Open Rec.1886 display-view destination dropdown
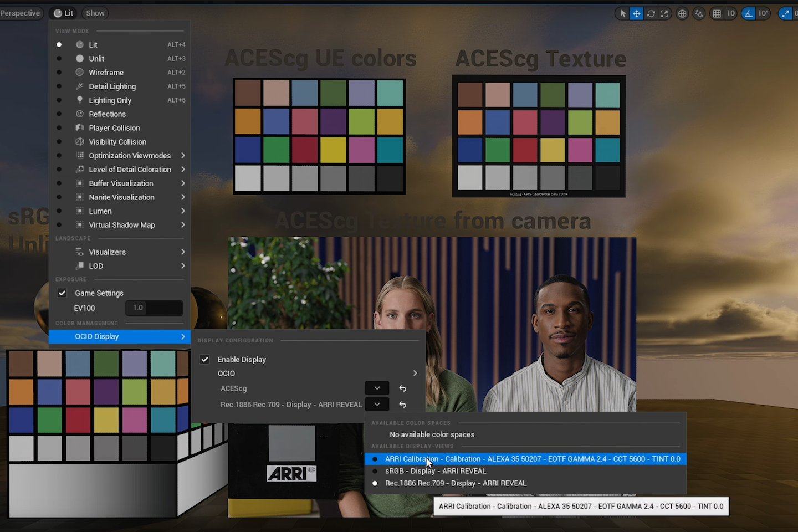798x532 pixels. (377, 405)
